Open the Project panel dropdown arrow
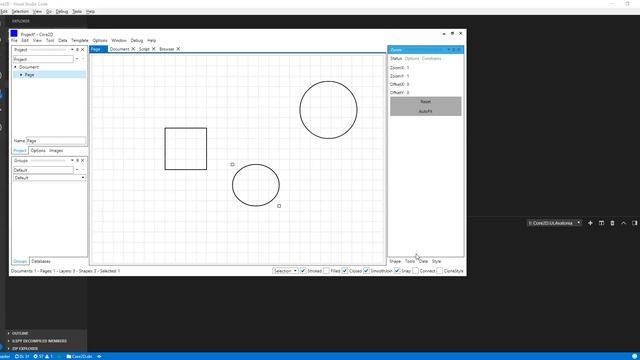The height and width of the screenshot is (360, 640). coord(72,50)
